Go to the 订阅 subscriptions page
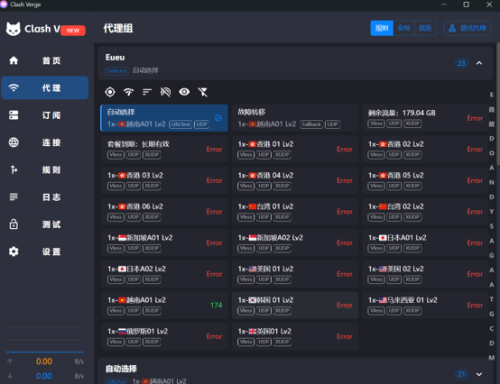 pyautogui.click(x=45, y=115)
